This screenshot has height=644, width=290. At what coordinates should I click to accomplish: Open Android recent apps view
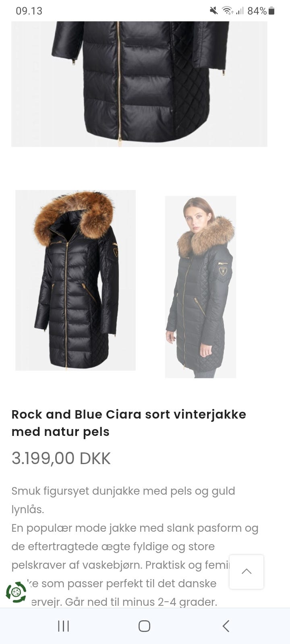click(64, 626)
